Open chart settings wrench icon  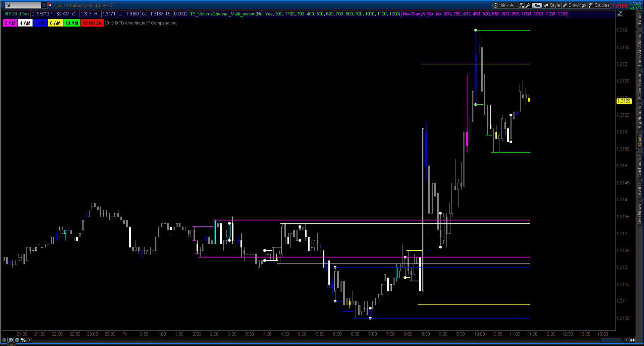tap(528, 5)
